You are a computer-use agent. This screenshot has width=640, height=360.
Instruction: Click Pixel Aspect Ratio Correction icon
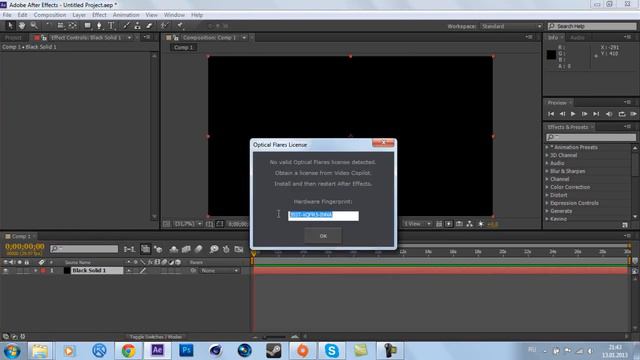coord(439,224)
